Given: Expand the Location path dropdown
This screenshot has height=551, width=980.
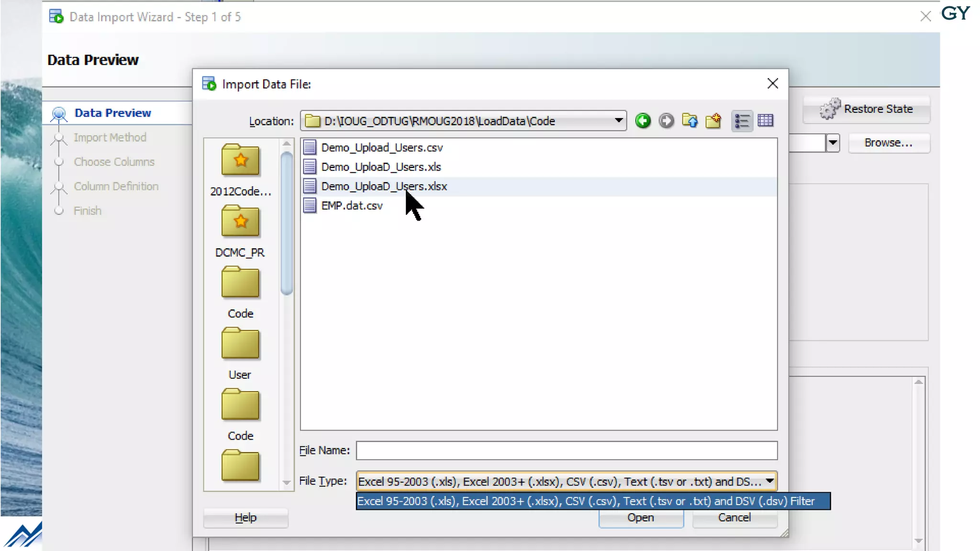Looking at the screenshot, I should [618, 121].
